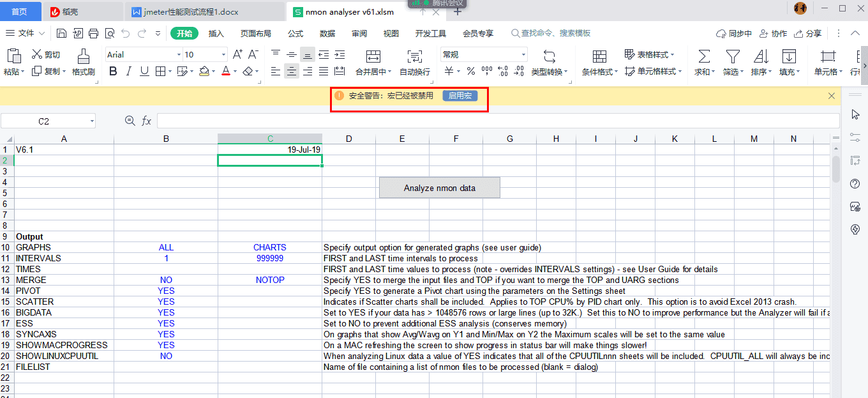
Task: Toggle bold formatting
Action: pyautogui.click(x=112, y=72)
